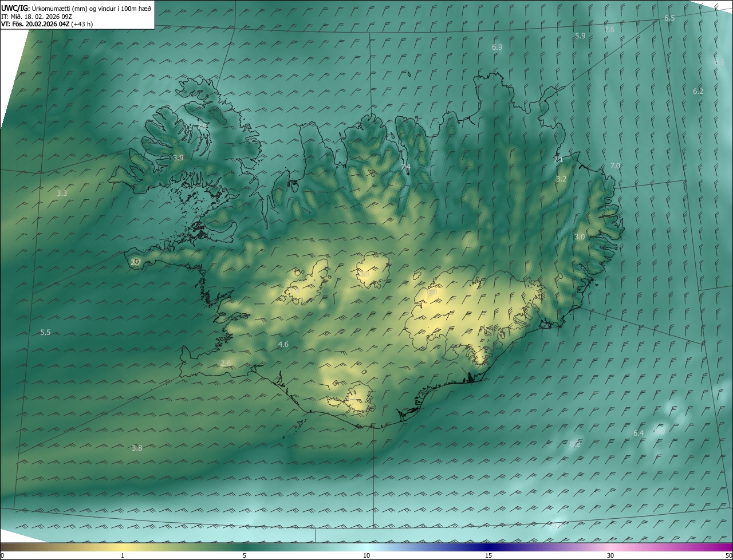Click the 3.0 value over the East Fjords

pos(580,236)
